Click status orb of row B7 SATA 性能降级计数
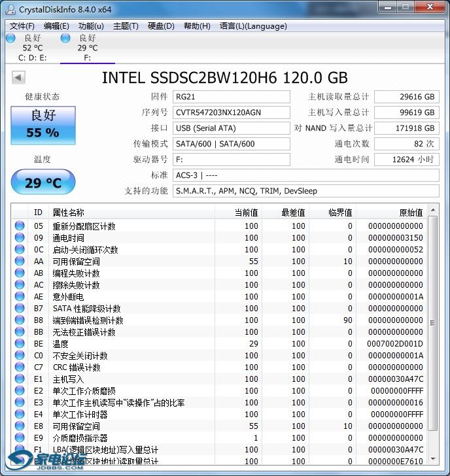 (x=20, y=308)
